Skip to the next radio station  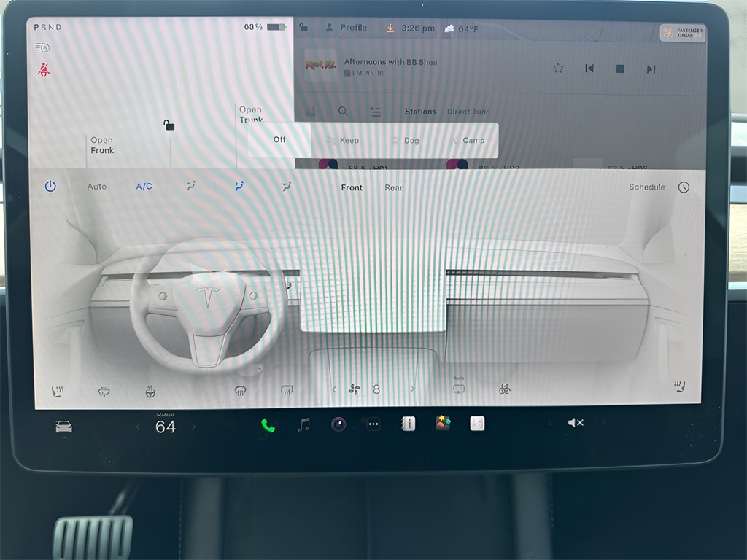tap(651, 69)
